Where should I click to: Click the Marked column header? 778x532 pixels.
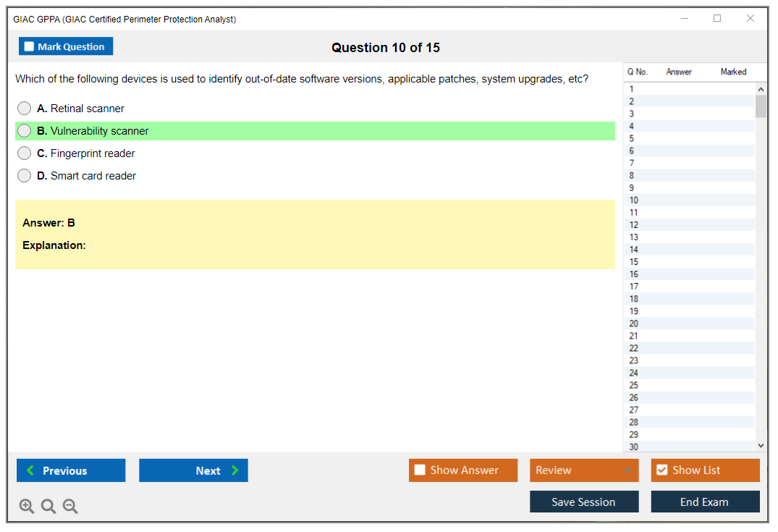(732, 72)
